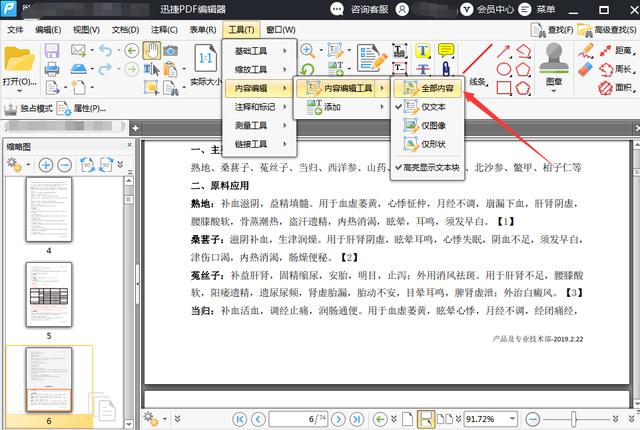Open the 添加 submenu
Viewport: 640px width, 430px height.
(x=331, y=107)
